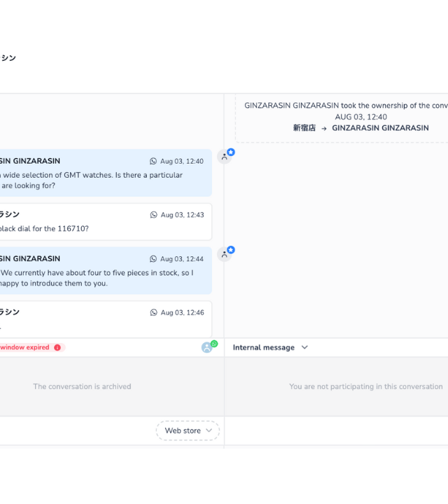Click archived conversation reply area
The width and height of the screenshot is (448, 504).
coord(83,386)
